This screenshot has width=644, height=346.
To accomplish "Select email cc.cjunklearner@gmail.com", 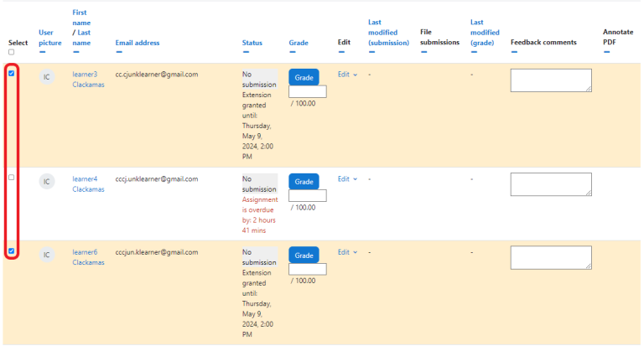I will click(x=157, y=75).
